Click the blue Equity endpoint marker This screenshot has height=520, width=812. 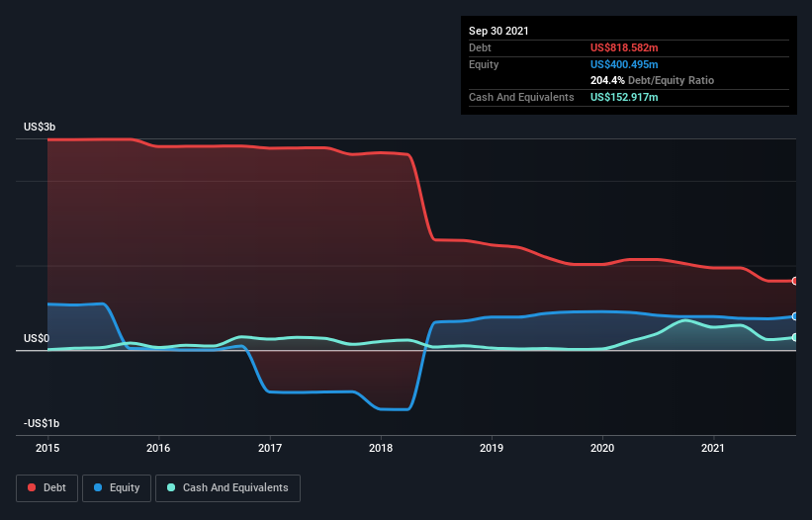(x=795, y=316)
